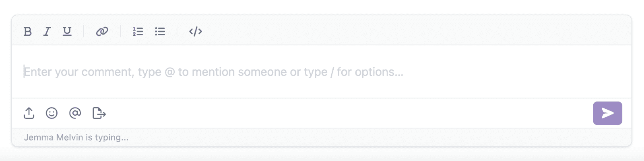Screen dimensions: 644x161
Task: Click the divider before the code icon
Action: (177, 31)
